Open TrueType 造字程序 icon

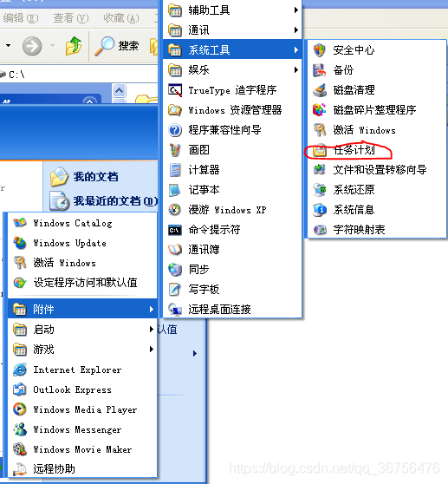[175, 90]
